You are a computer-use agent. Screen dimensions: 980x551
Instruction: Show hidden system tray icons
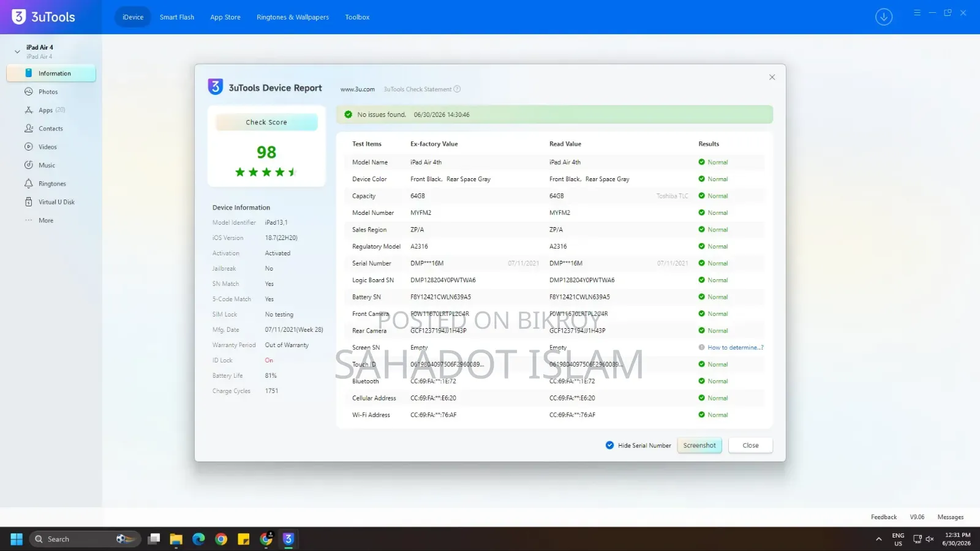click(879, 539)
